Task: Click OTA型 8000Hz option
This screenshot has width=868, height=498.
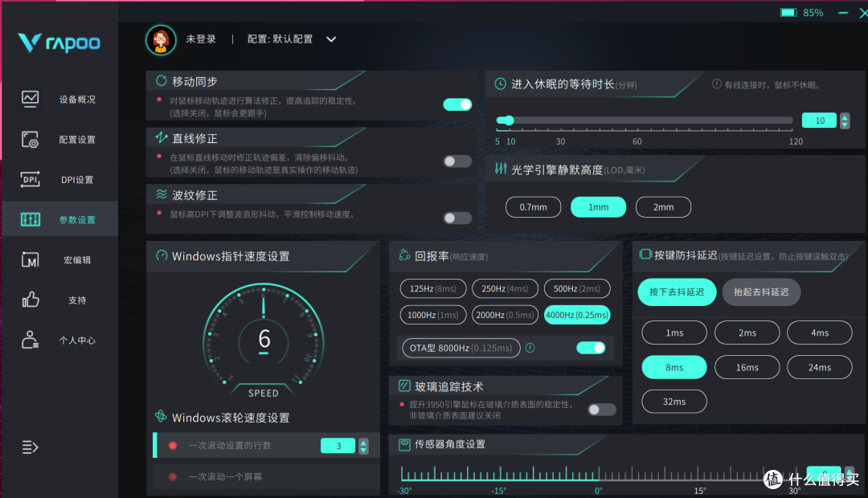Action: pyautogui.click(x=461, y=348)
